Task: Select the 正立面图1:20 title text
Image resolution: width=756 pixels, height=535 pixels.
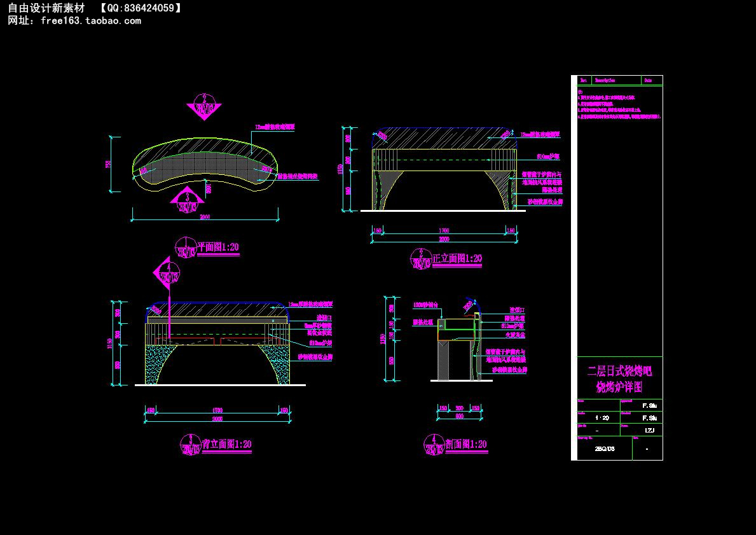Action: click(457, 259)
